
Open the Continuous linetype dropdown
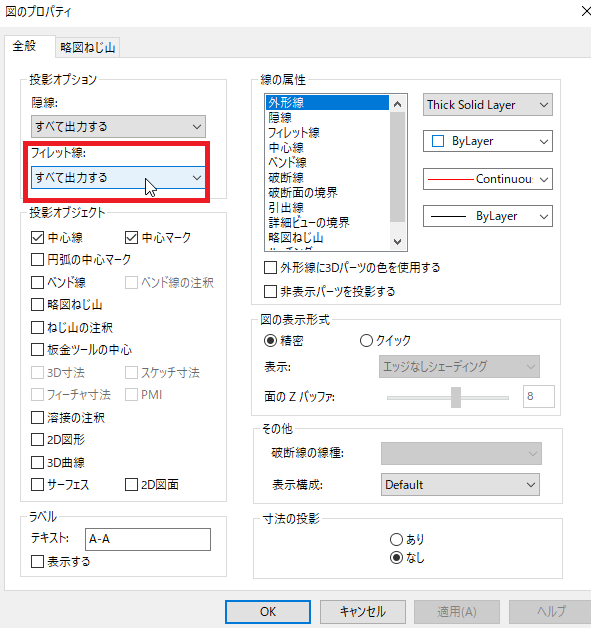pos(488,179)
